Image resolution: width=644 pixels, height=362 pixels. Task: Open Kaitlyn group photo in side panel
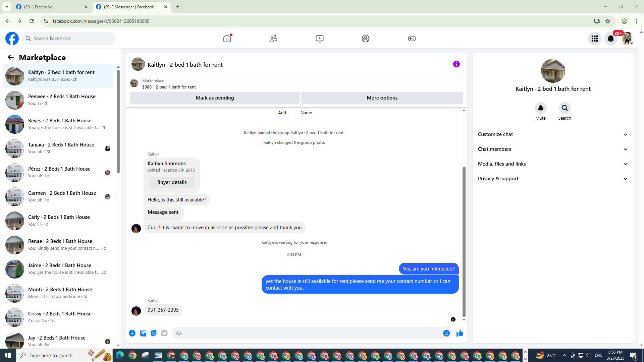(553, 71)
